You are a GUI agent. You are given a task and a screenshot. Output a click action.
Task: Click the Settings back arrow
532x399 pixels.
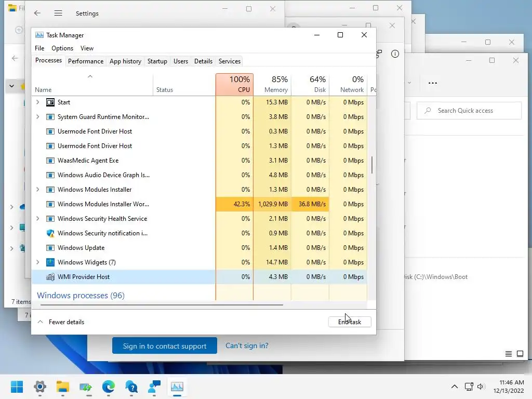(x=37, y=13)
